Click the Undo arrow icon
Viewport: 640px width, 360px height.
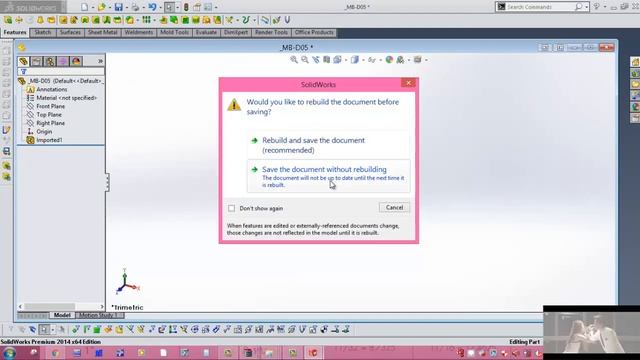point(152,7)
